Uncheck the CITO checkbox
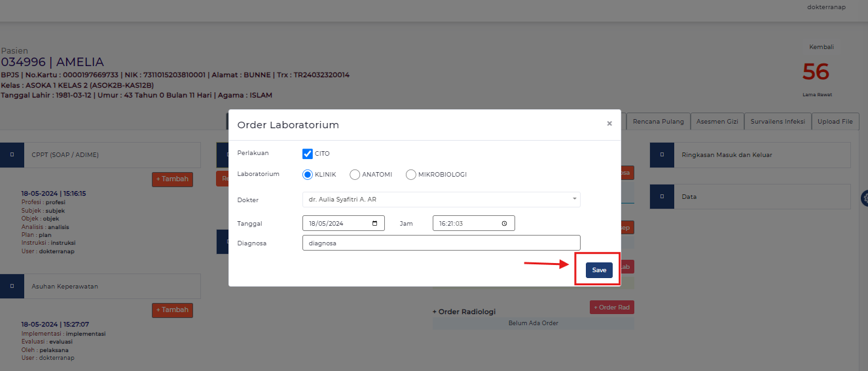The image size is (868, 371). coord(308,154)
